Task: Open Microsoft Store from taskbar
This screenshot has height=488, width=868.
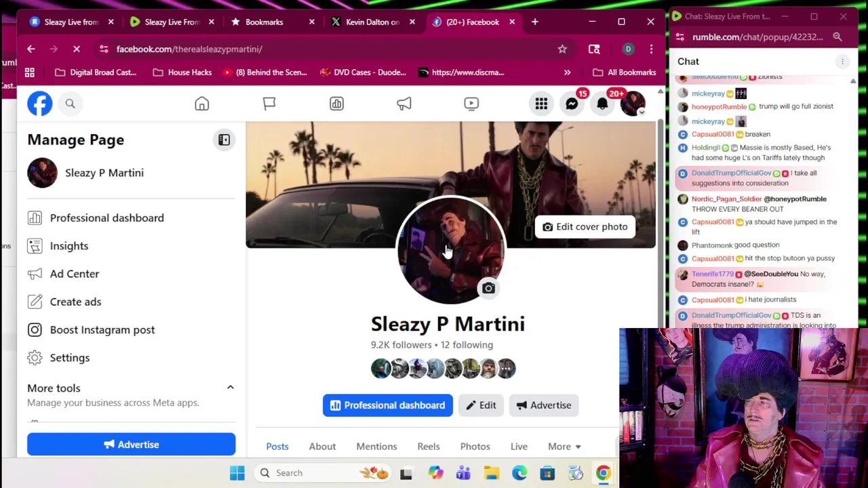Action: pos(547,473)
